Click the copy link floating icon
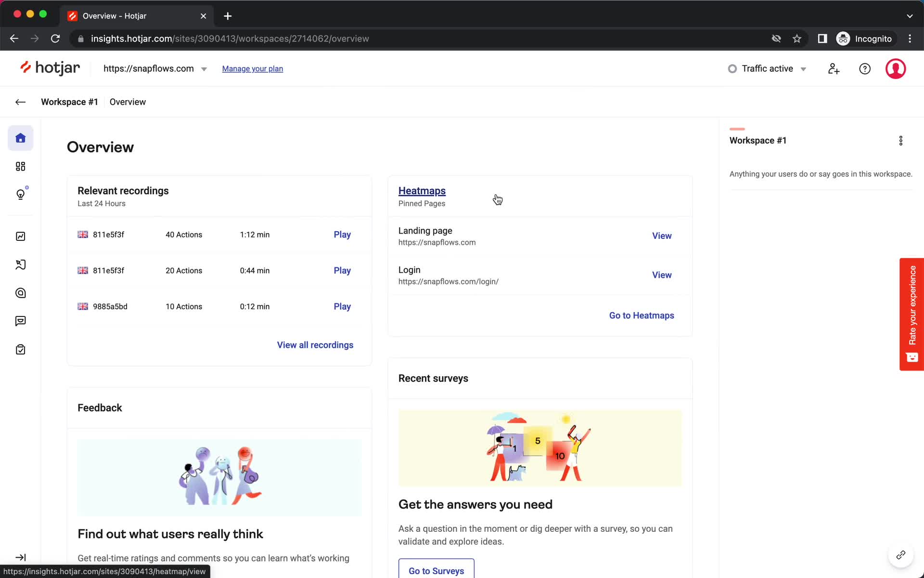Image resolution: width=924 pixels, height=578 pixels. (900, 555)
